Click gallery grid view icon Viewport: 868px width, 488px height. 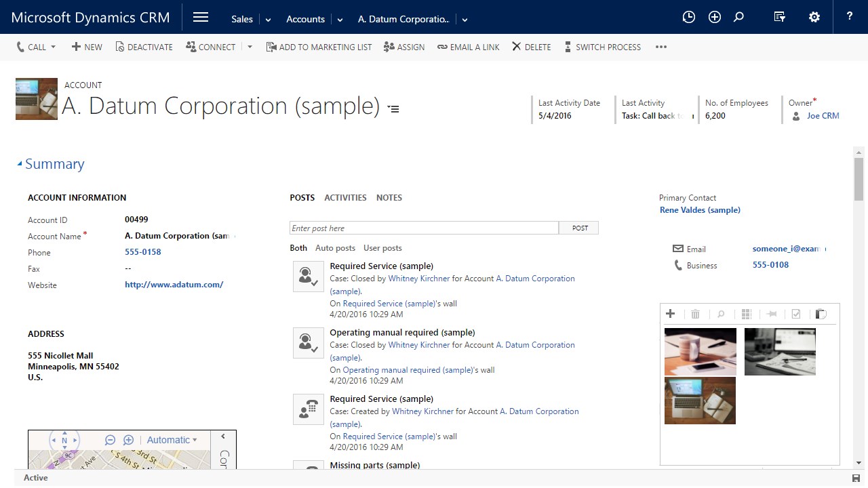click(x=746, y=314)
